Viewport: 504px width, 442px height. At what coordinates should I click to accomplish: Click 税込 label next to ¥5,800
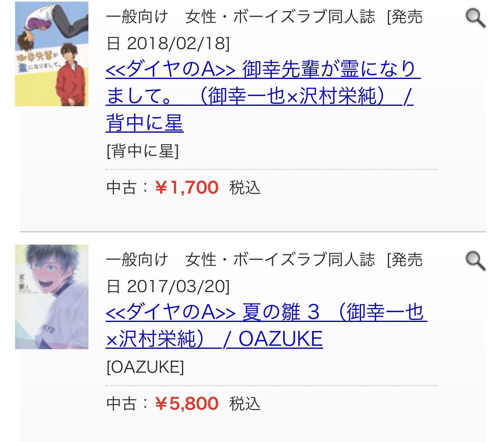click(x=245, y=404)
